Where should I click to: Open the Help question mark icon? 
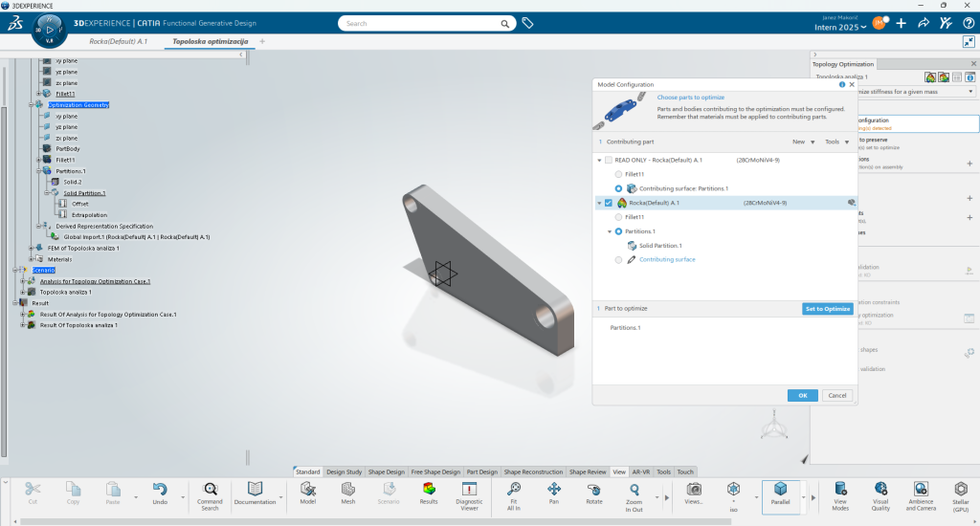click(x=969, y=23)
